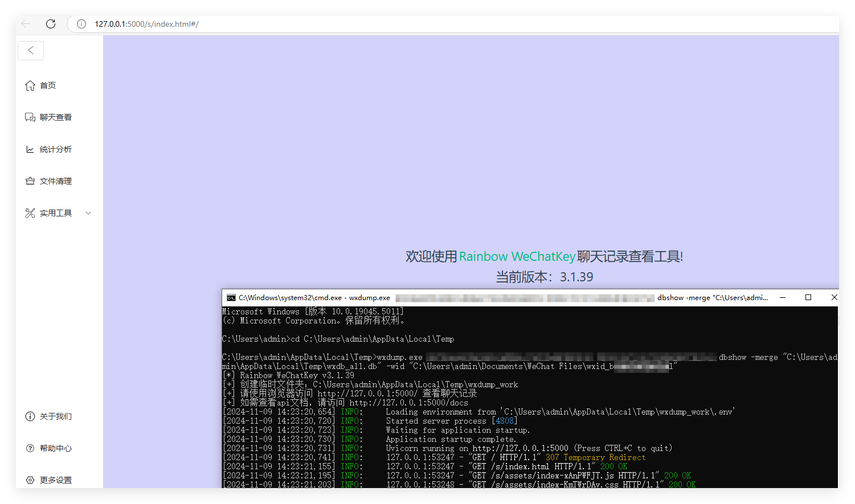Close the cmd.exe wxdump console window

[x=833, y=297]
